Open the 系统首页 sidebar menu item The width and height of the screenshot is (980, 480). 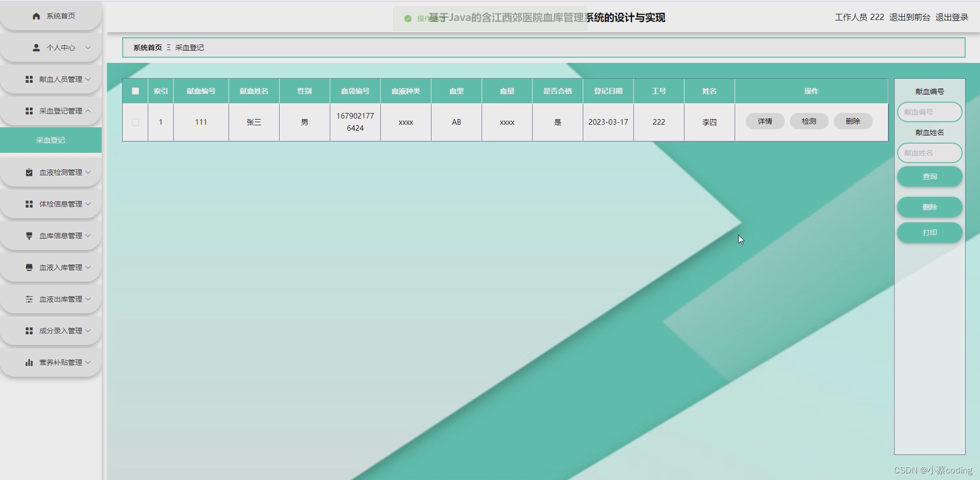click(x=51, y=16)
